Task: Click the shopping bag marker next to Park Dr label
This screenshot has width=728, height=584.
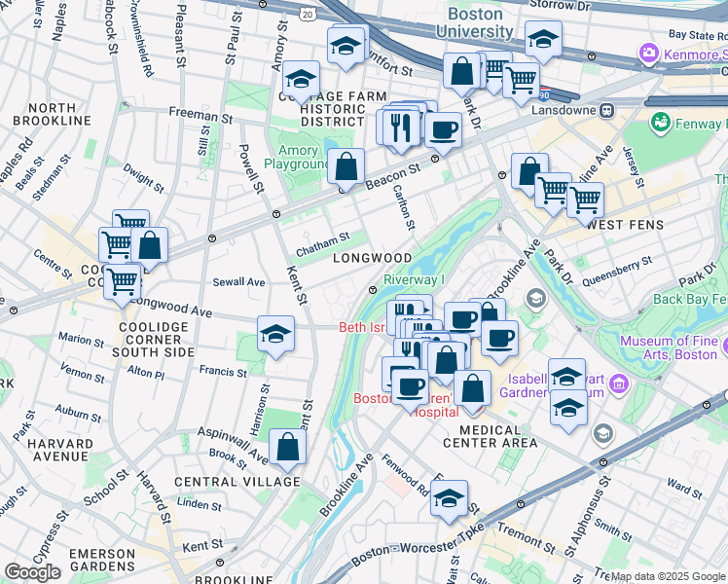Action: point(461,72)
